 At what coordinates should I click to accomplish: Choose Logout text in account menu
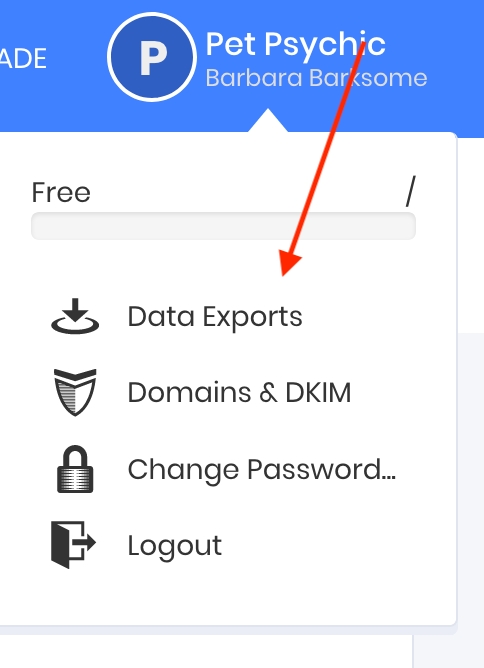175,546
